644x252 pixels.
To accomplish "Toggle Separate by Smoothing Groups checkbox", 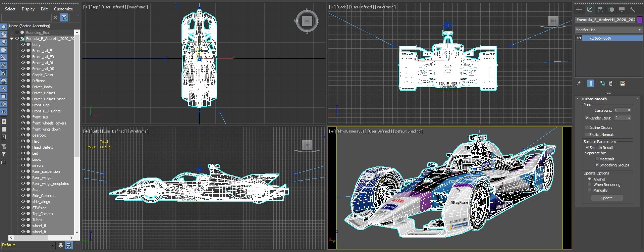I will (x=597, y=165).
